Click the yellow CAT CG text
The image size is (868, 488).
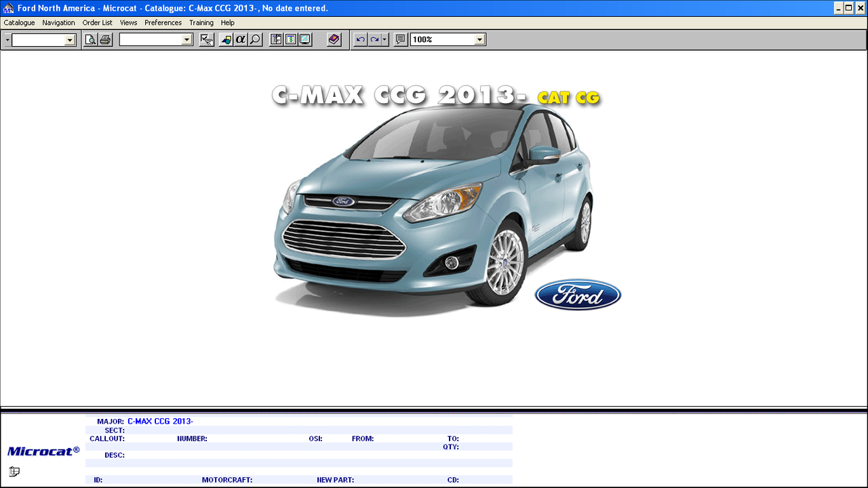pos(568,98)
